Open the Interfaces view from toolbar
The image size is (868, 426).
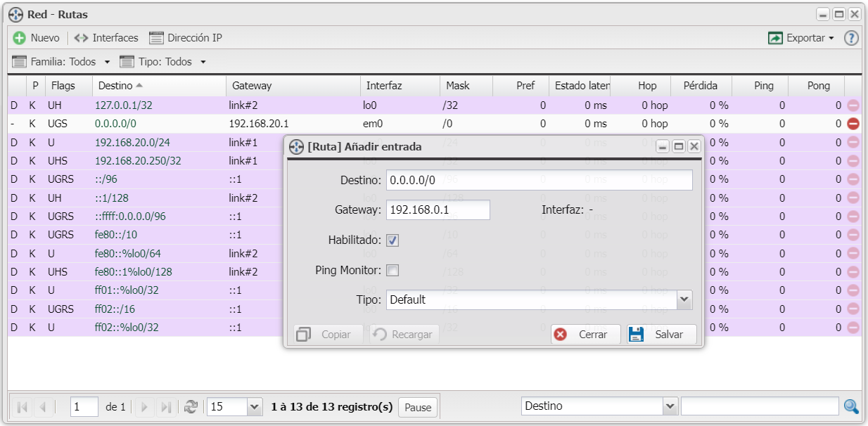pyautogui.click(x=106, y=38)
